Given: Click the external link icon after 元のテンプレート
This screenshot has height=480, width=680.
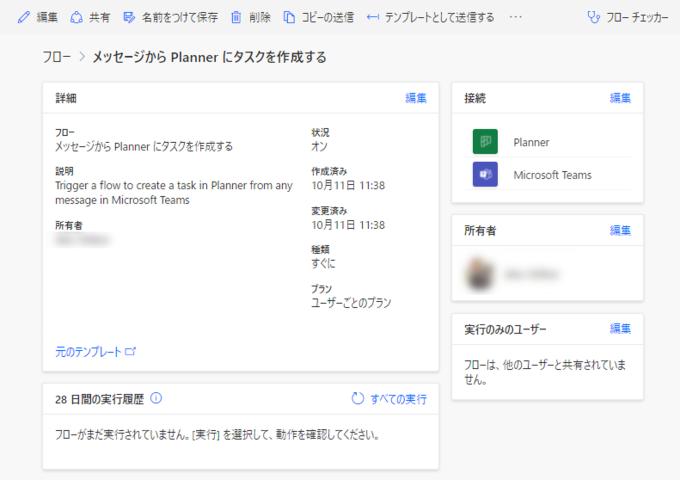Looking at the screenshot, I should point(131,351).
